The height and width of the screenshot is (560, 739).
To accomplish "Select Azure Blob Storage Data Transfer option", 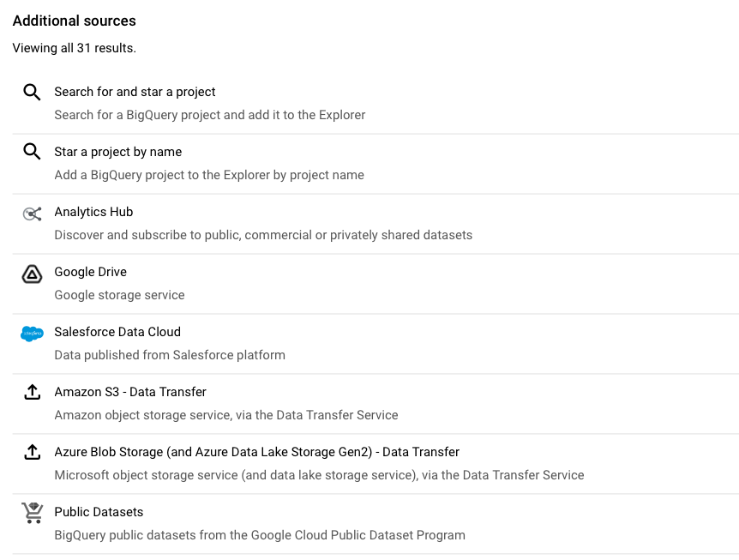I will pos(376,463).
